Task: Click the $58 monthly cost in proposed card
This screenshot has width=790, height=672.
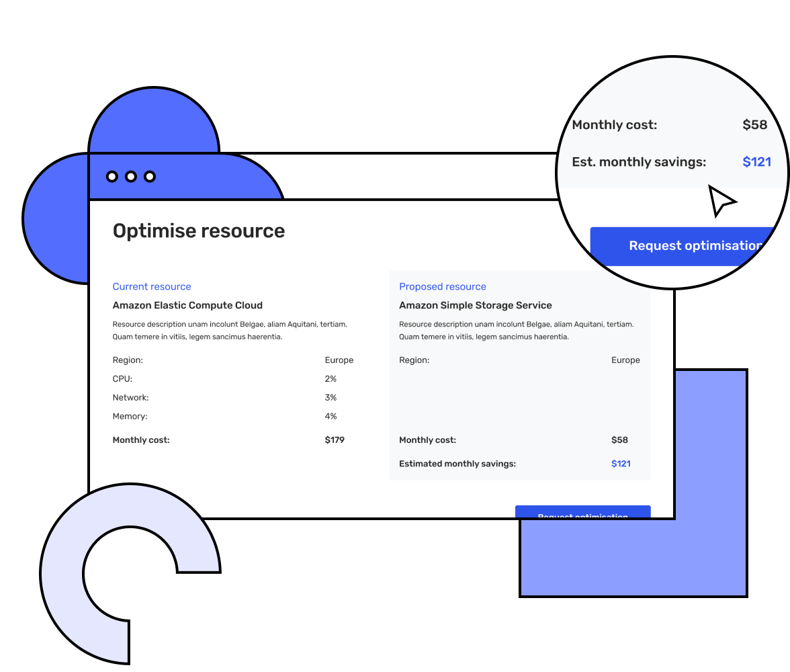Action: pos(619,439)
